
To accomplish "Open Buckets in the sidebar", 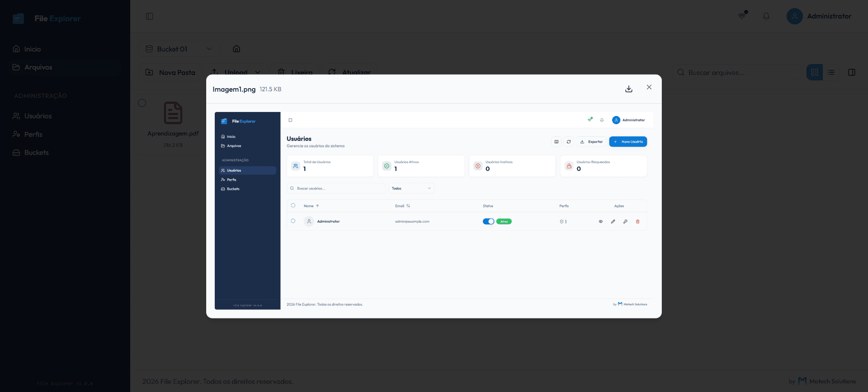I will click(66, 153).
